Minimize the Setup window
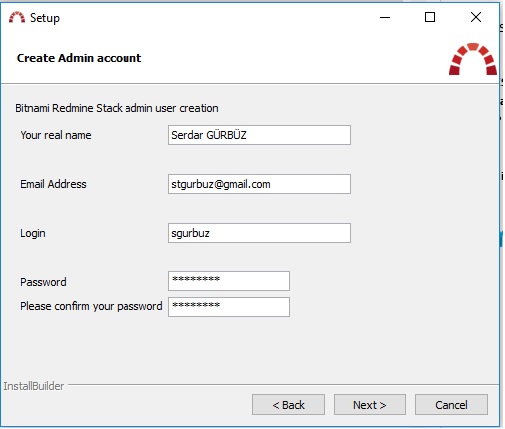This screenshot has width=505, height=429. [385, 17]
